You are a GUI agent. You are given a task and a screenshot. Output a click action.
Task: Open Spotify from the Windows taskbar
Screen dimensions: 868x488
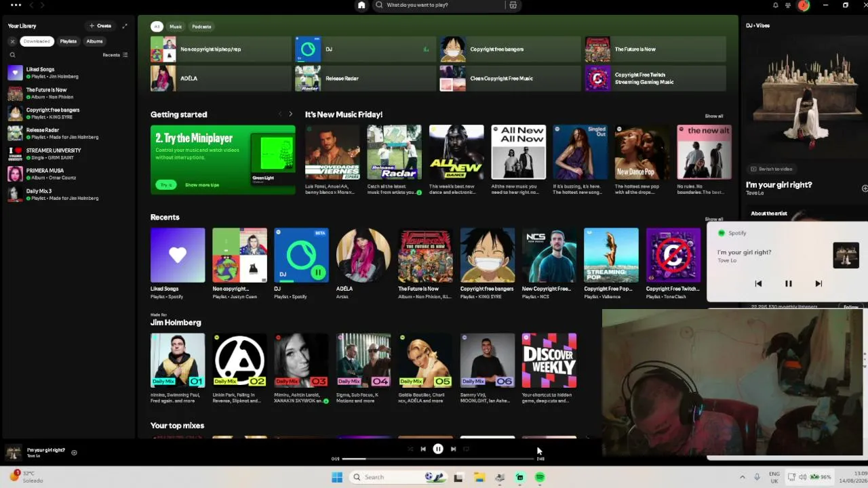(540, 477)
